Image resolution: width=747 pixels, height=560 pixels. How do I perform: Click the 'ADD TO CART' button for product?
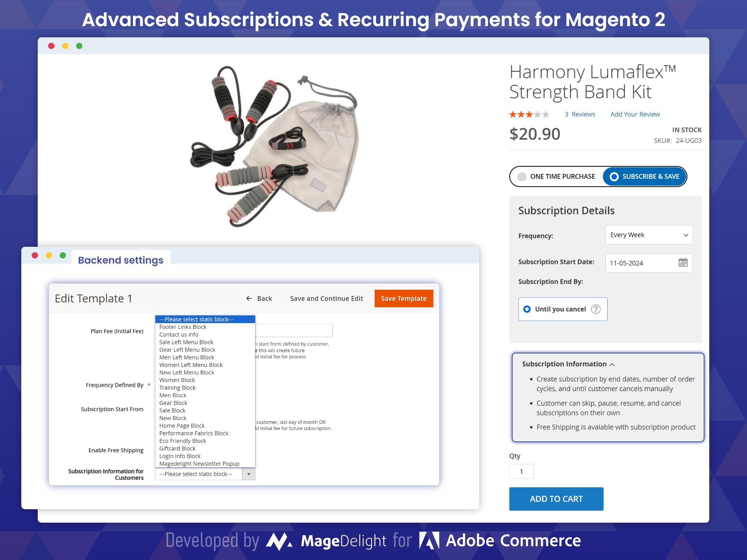coord(557,498)
